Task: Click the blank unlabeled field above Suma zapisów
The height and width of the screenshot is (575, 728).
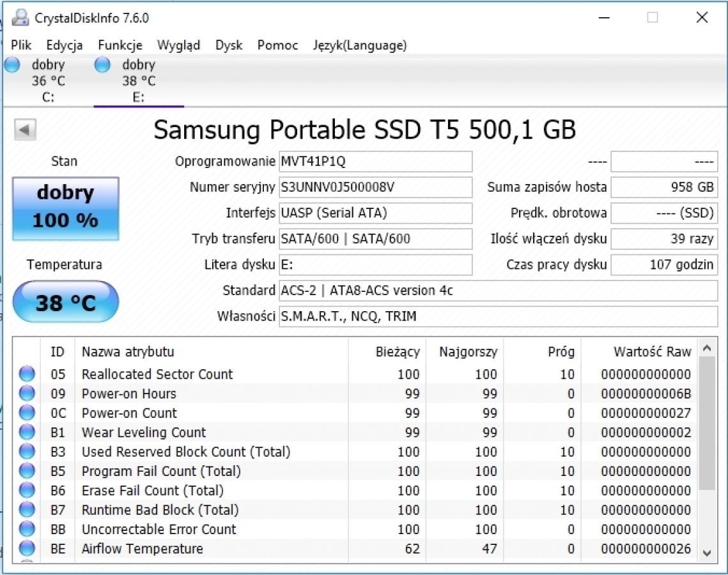Action: point(664,162)
